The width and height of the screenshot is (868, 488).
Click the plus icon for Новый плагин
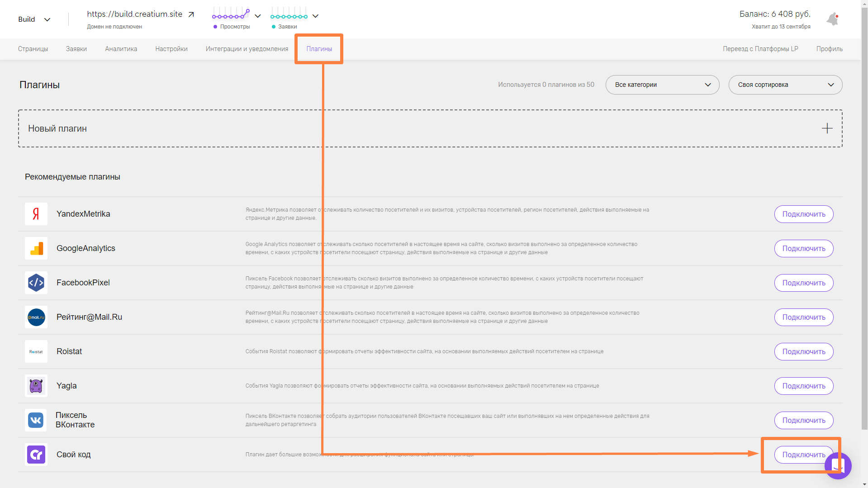(827, 128)
